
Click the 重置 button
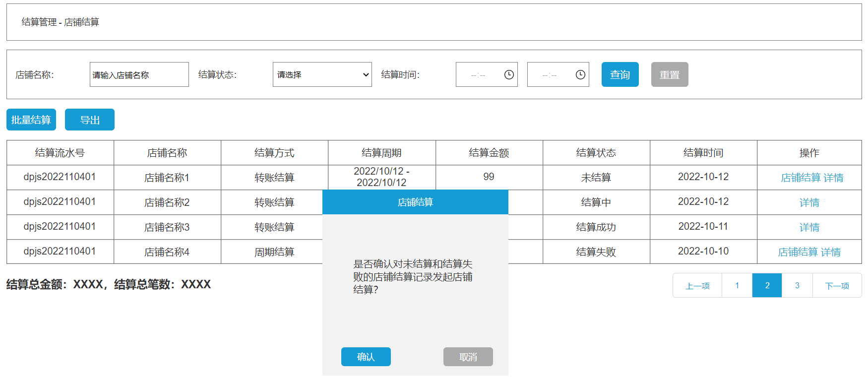coord(670,74)
